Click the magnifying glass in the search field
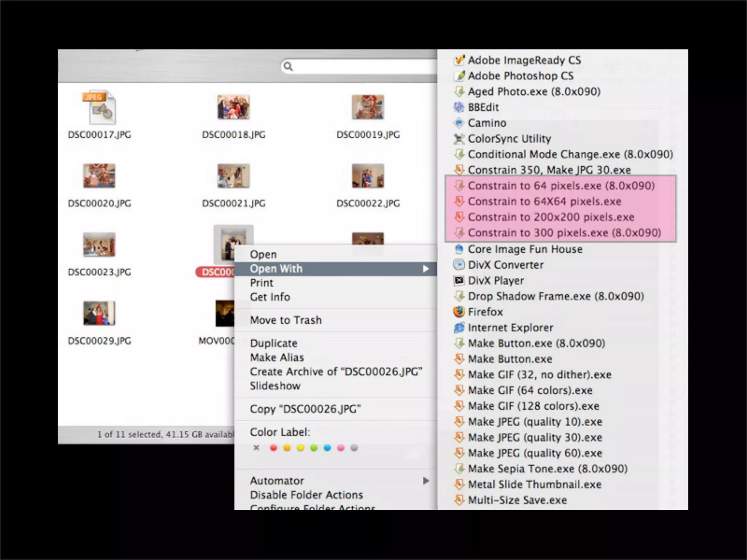747x560 pixels. pos(288,66)
